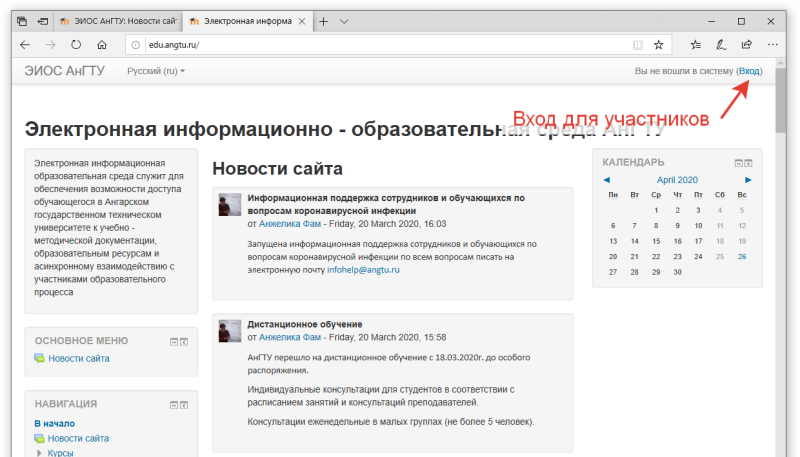Click the Новости сайта main heading
The width and height of the screenshot is (800, 457).
tap(278, 168)
